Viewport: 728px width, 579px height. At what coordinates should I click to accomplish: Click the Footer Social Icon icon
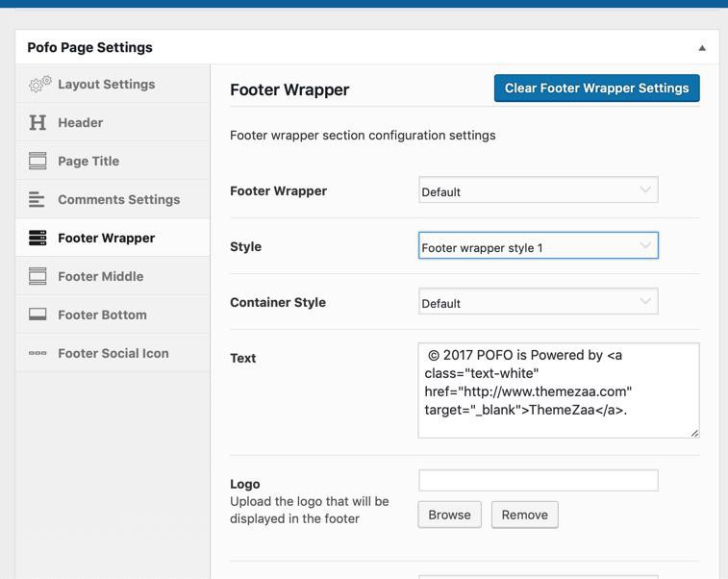[x=38, y=354]
